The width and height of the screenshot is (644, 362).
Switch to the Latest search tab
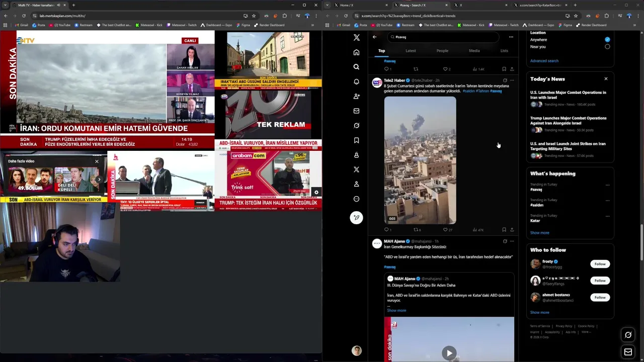point(411,51)
